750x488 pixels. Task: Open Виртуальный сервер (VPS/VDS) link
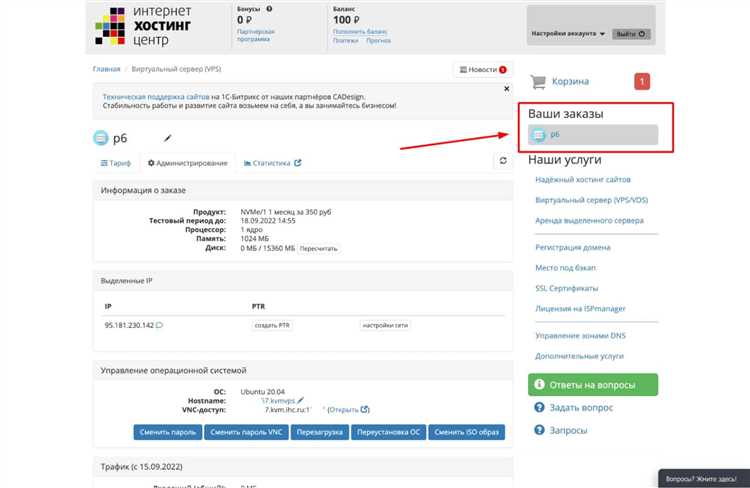591,200
